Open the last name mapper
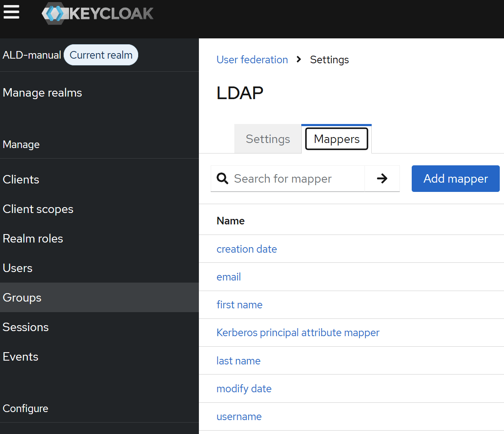 coord(239,361)
